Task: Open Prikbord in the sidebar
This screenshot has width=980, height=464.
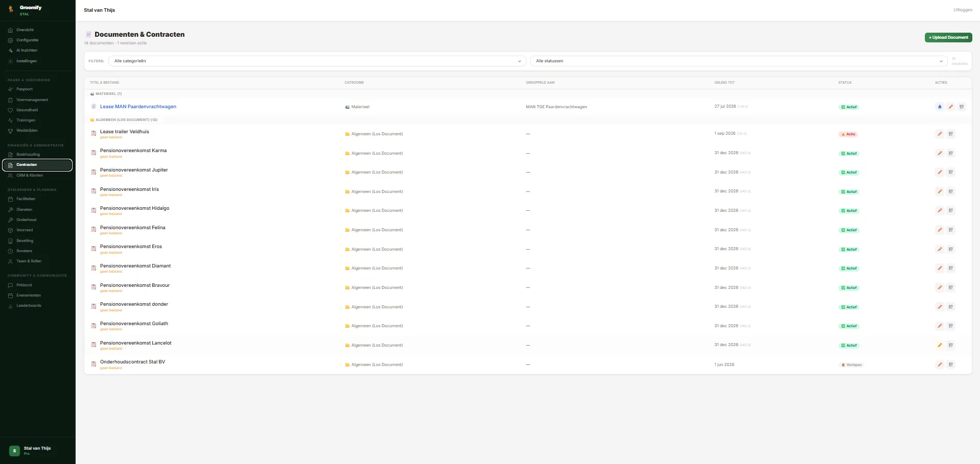Action: point(37,285)
